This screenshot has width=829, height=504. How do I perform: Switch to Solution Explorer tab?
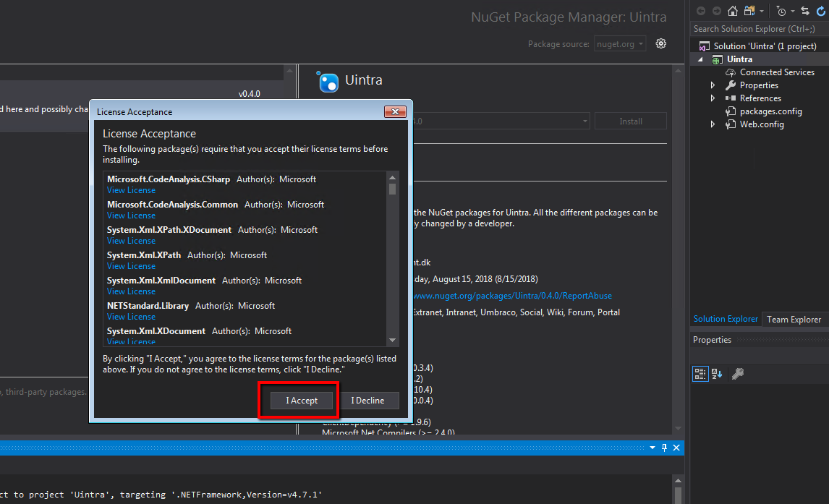726,319
